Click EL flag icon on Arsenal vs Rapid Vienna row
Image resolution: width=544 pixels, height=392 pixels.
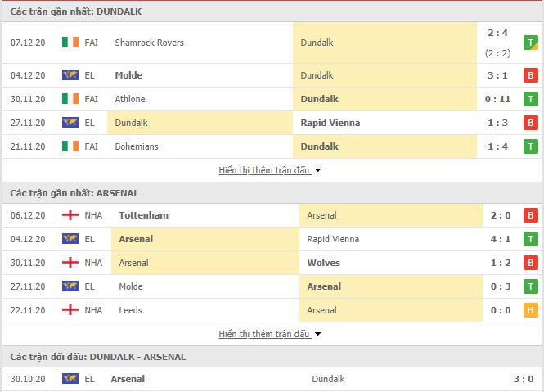coord(70,239)
